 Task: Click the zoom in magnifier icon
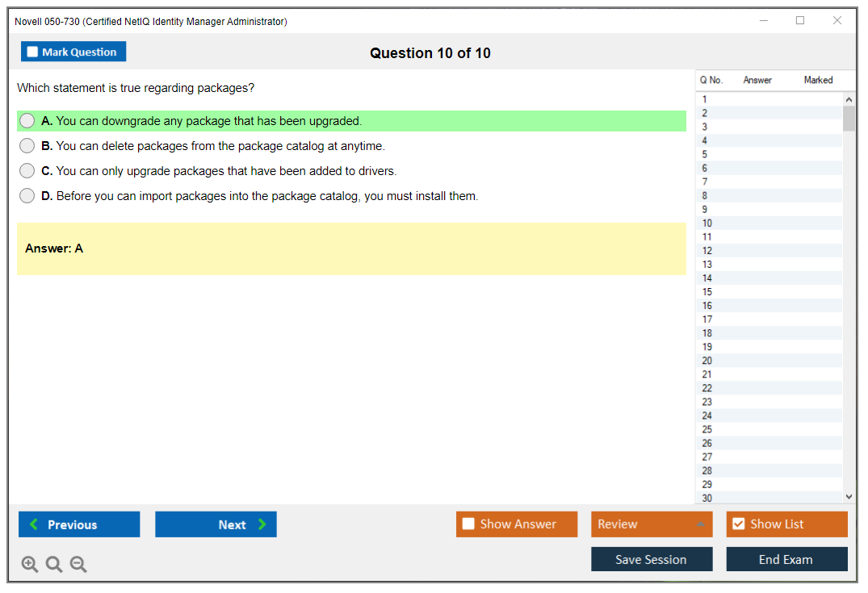tap(30, 564)
